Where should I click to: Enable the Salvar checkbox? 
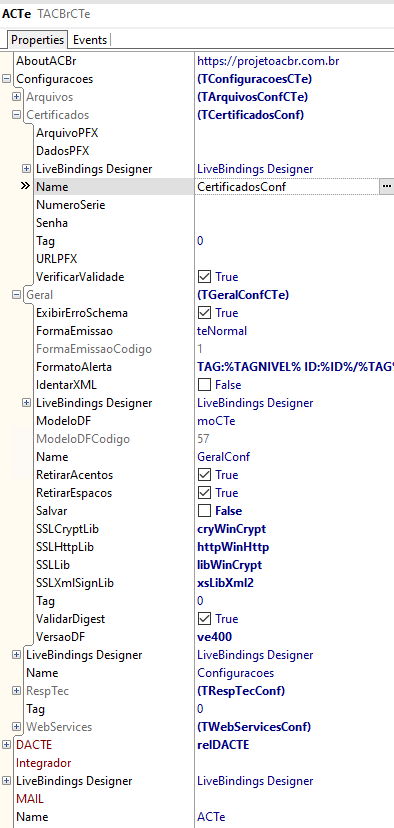click(204, 511)
